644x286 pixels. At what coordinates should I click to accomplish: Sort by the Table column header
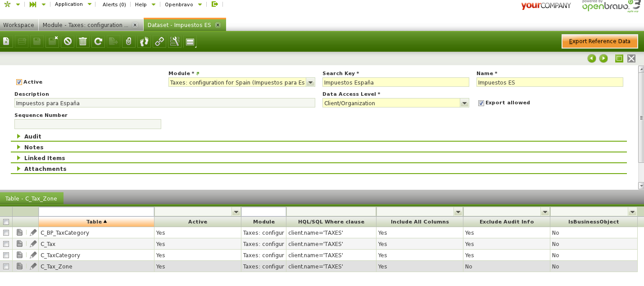tap(96, 222)
